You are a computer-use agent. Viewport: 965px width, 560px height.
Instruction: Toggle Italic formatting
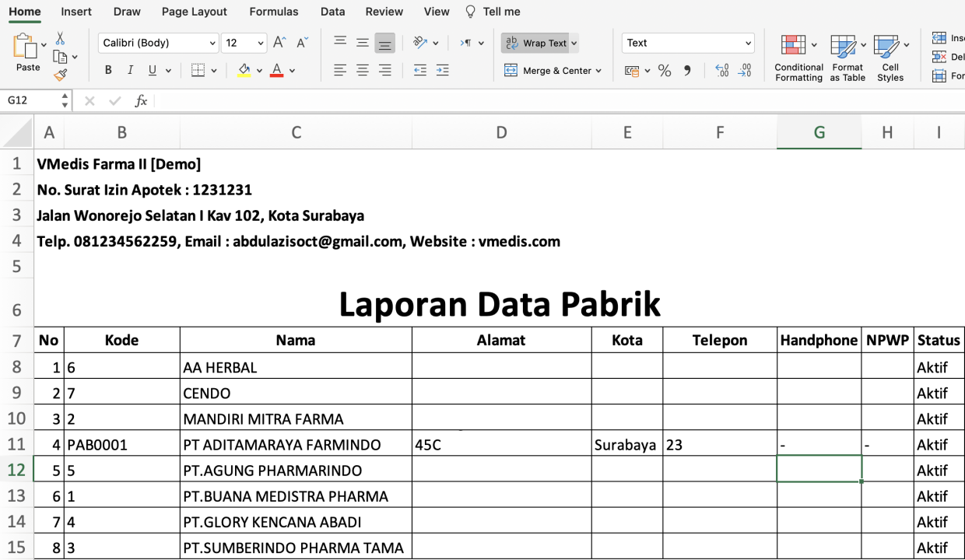[x=130, y=71]
